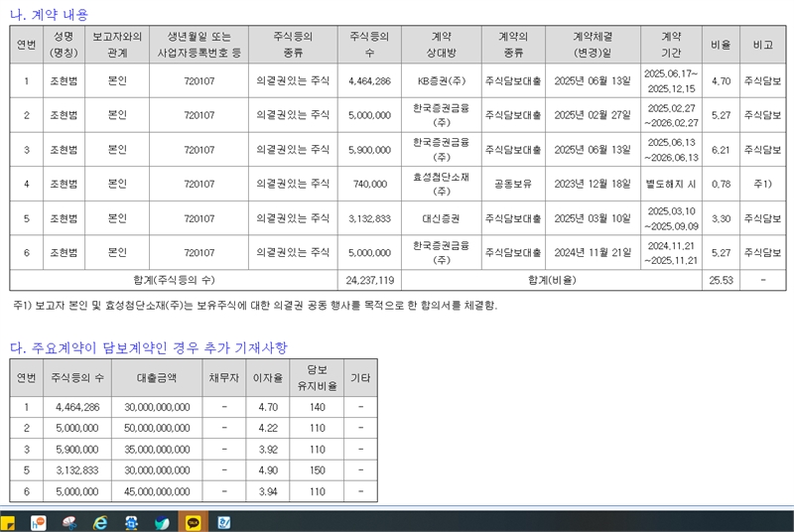The width and height of the screenshot is (794, 532).
Task: Open Internet Explorer from the taskbar
Action: pos(100,522)
